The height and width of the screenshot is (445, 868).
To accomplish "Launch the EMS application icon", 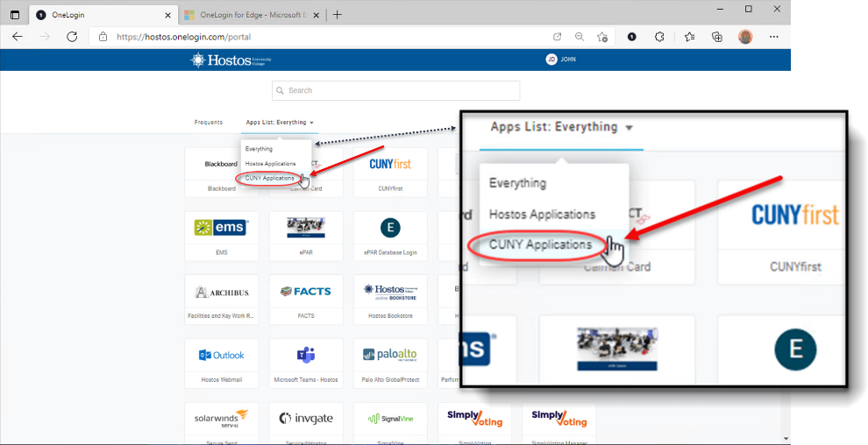I will tap(221, 229).
